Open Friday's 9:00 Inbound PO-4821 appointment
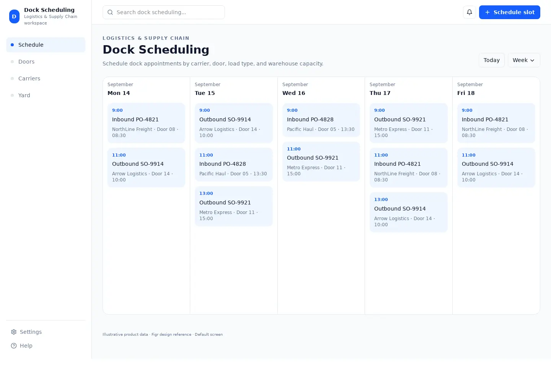This screenshot has height=392, width=551. click(x=496, y=123)
